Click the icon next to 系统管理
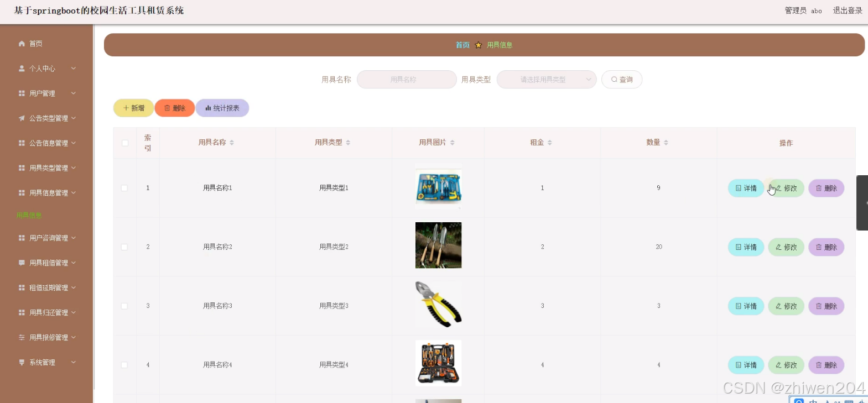Image resolution: width=868 pixels, height=403 pixels. pos(22,363)
